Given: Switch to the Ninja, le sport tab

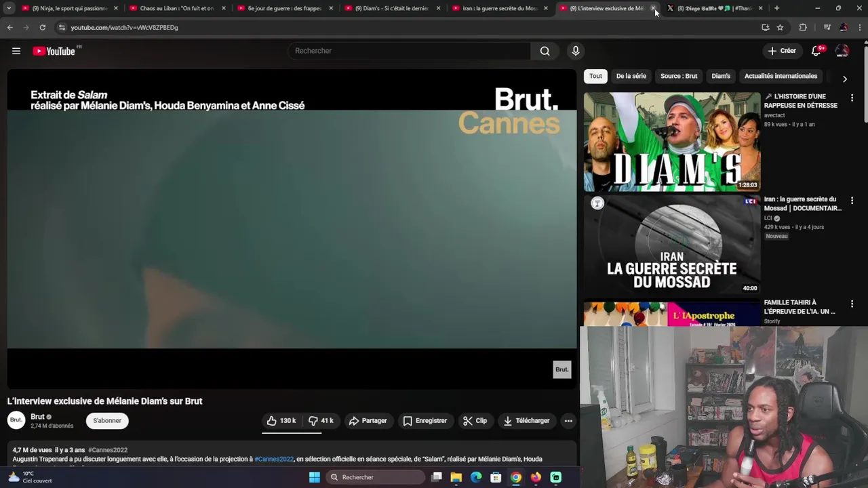Looking at the screenshot, I should point(70,8).
